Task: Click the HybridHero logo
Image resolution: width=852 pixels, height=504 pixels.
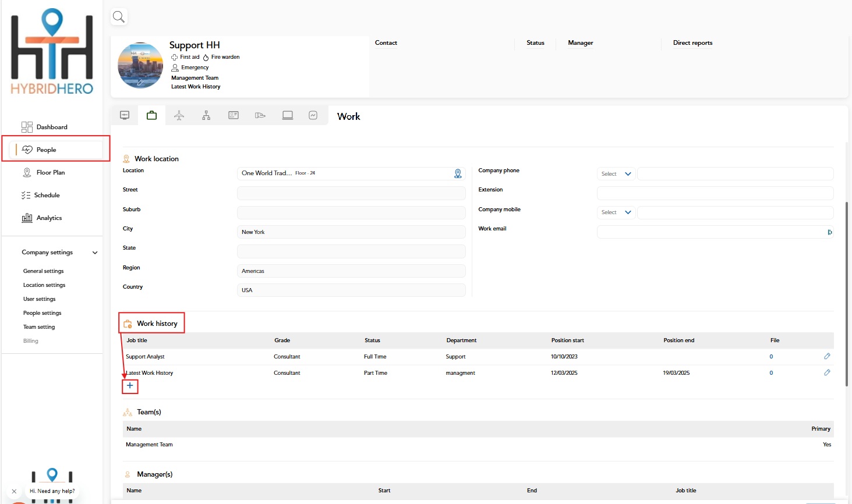Action: point(52,51)
